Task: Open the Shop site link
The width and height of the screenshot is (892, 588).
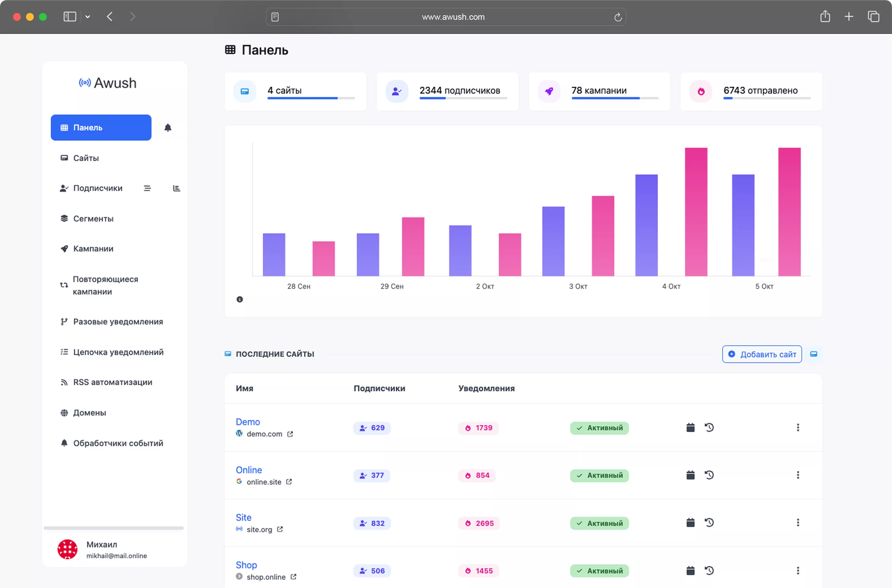Action: [x=246, y=565]
